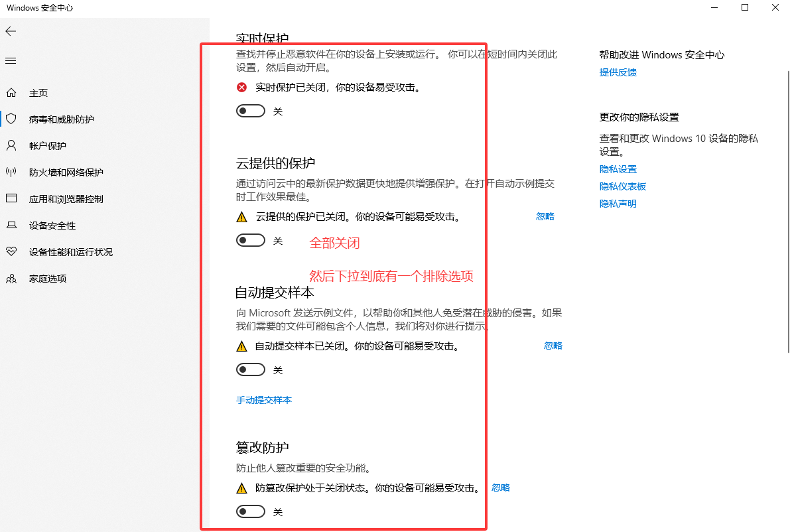Click the warning triangle for 防篡改保护
The height and width of the screenshot is (532, 790).
(242, 488)
